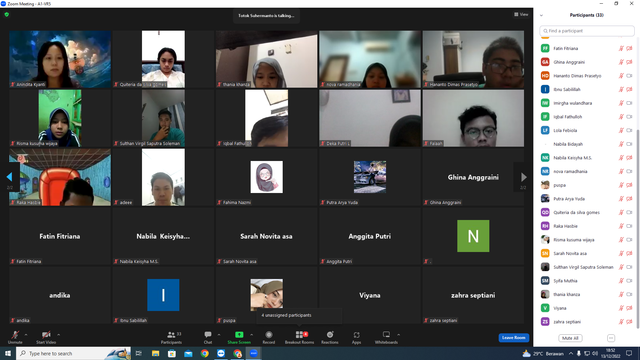Click the Start Video camera icon
This screenshot has width=640, height=360.
click(46, 335)
